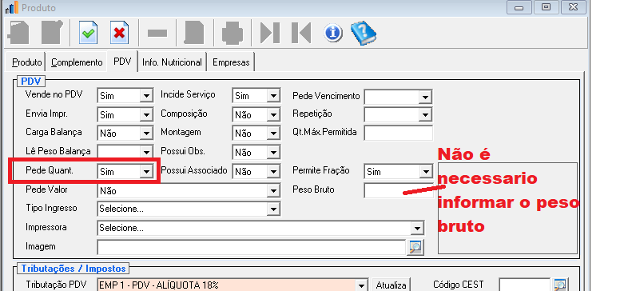Open the blue information icon
644x291 pixels.
pos(333,33)
